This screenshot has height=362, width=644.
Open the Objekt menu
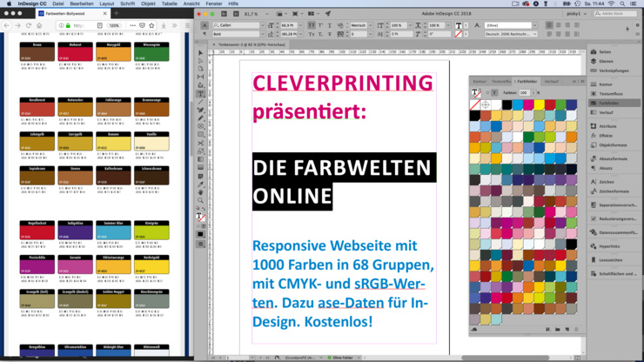[148, 3]
